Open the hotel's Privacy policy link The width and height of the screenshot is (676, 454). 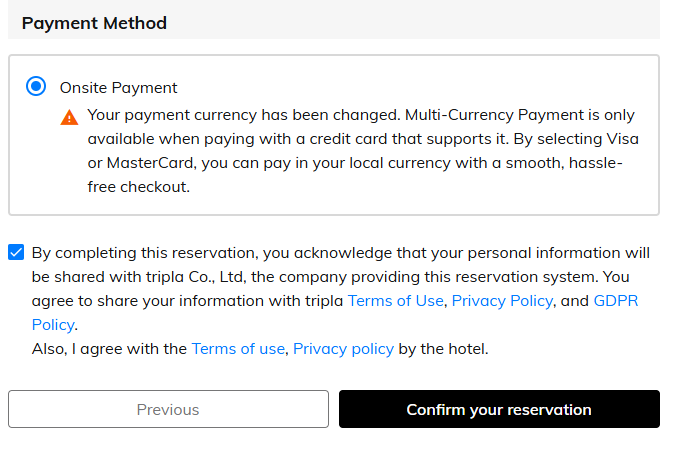(343, 348)
